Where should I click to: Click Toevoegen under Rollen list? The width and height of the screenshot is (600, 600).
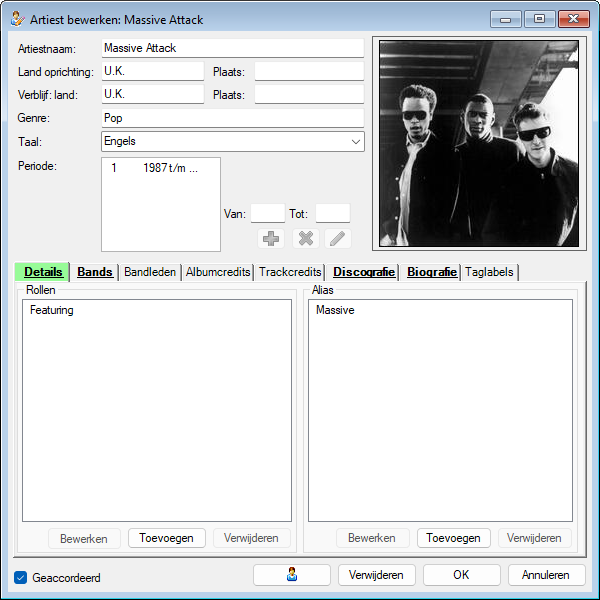pos(166,538)
